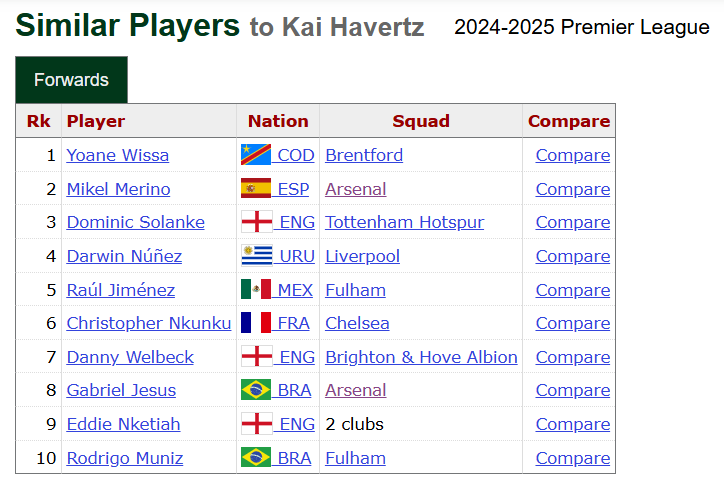Image resolution: width=724 pixels, height=497 pixels.
Task: Click the England flag beside Dominic Solanke
Action: click(257, 222)
